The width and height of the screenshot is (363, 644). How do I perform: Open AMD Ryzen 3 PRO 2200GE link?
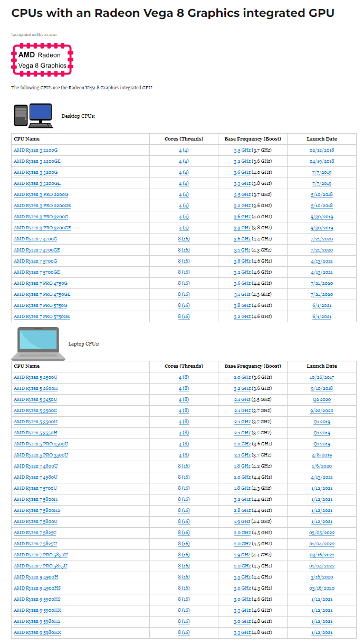(42, 206)
